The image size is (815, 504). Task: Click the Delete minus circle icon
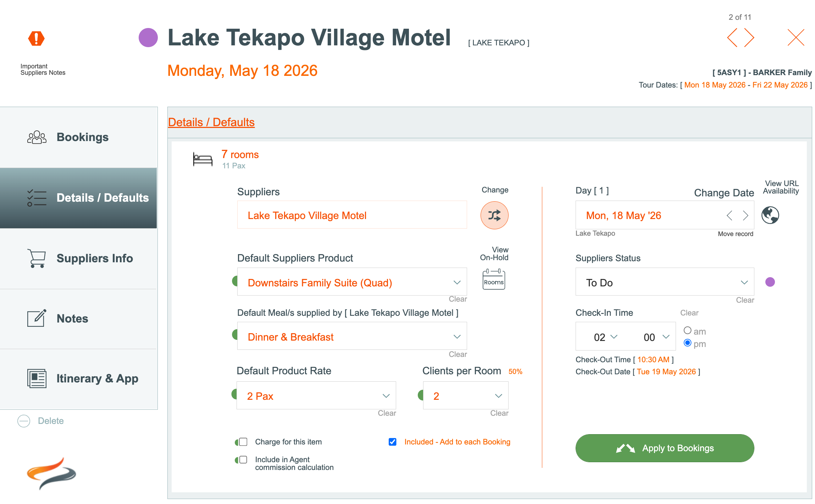coord(24,421)
